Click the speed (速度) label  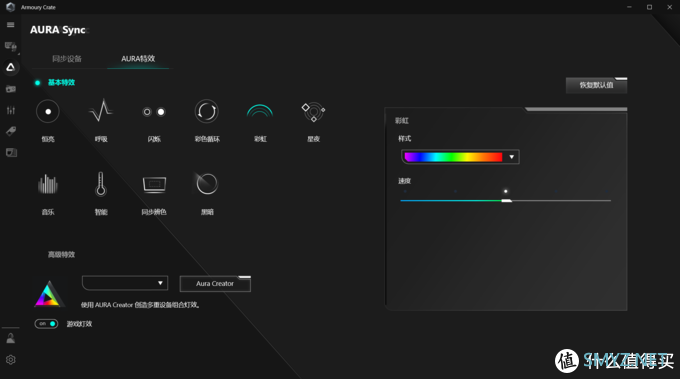404,181
